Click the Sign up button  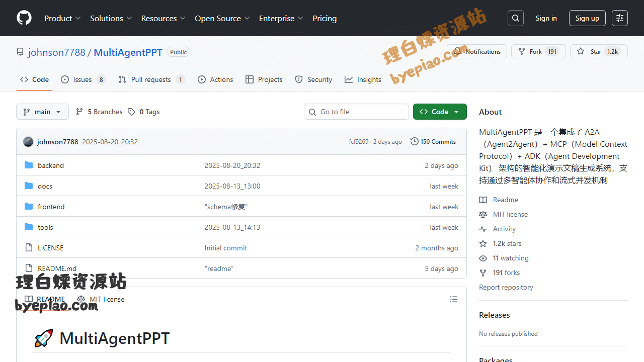point(587,18)
